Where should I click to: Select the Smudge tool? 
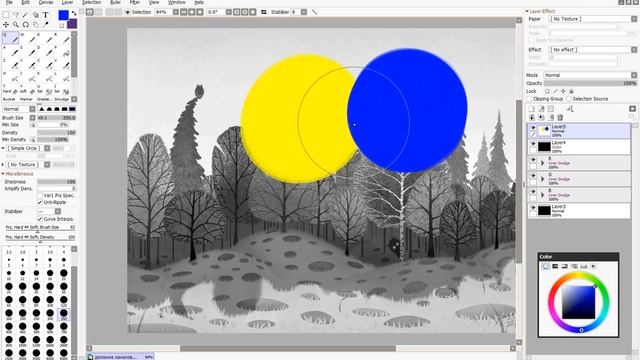pos(61,99)
